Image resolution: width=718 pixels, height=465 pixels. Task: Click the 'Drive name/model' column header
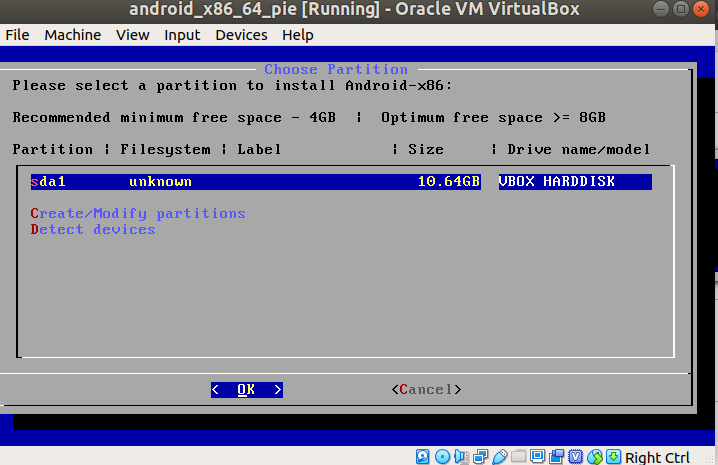tap(578, 149)
